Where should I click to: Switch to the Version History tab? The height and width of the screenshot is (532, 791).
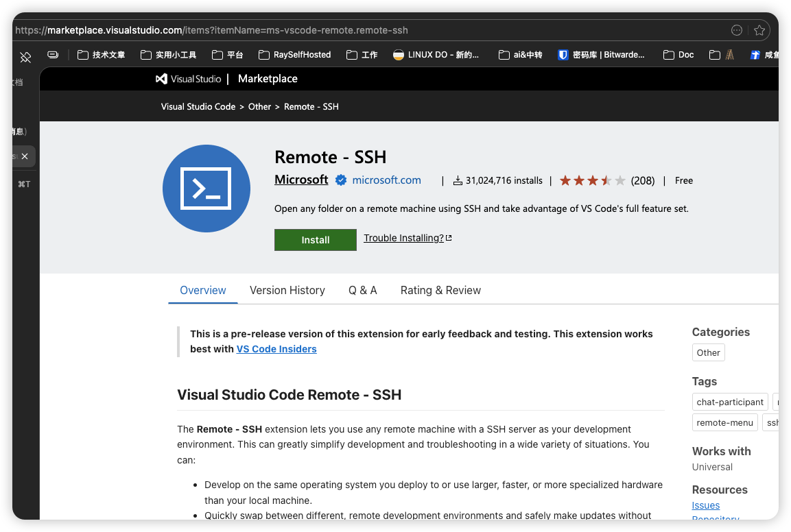click(287, 291)
